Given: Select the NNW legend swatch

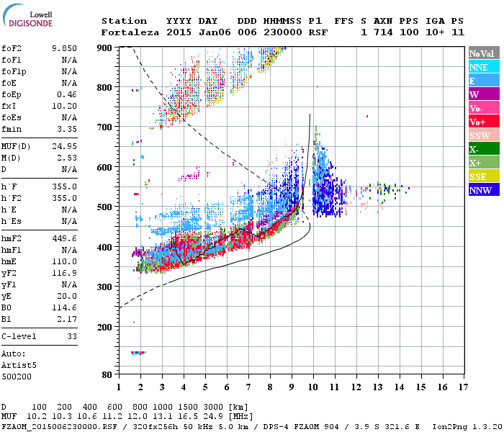Looking at the screenshot, I should point(484,189).
